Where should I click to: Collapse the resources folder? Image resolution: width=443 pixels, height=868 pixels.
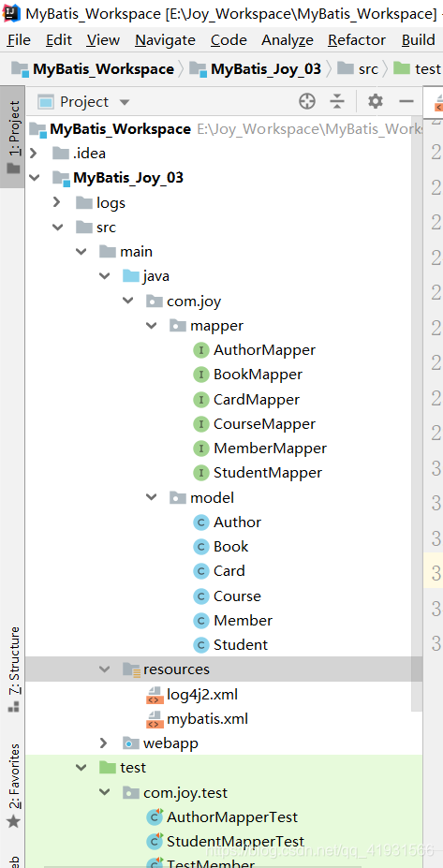(x=105, y=669)
